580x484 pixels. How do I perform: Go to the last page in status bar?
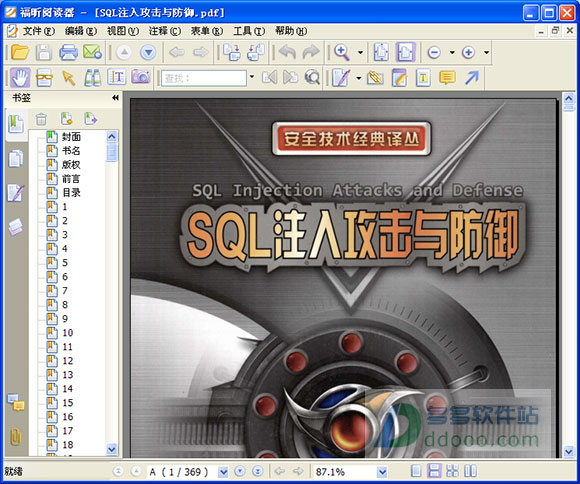point(258,471)
